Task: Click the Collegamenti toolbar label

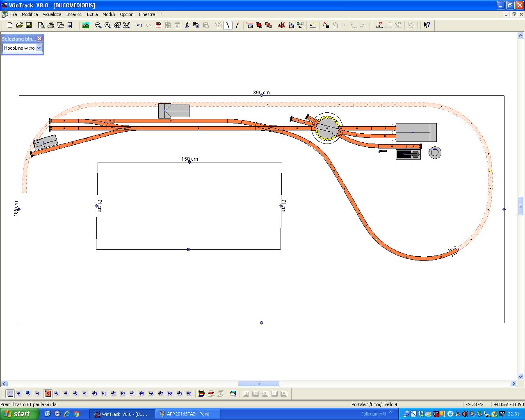Action: pyautogui.click(x=373, y=414)
